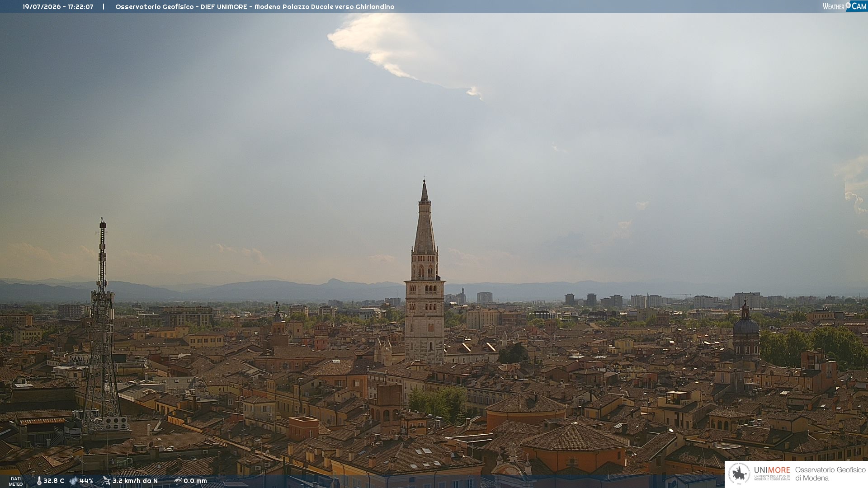Click the UNIMORE university seal emblem
The height and width of the screenshot is (488, 868).
pos(739,474)
